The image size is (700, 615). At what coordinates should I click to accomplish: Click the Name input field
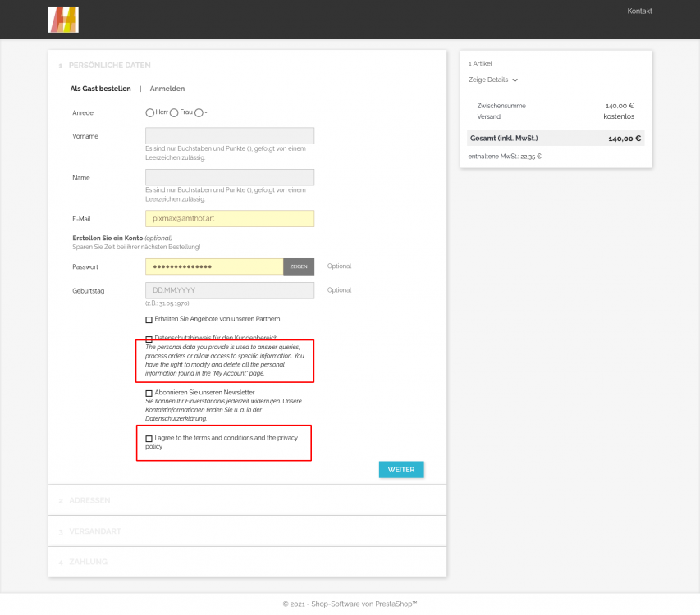point(230,177)
